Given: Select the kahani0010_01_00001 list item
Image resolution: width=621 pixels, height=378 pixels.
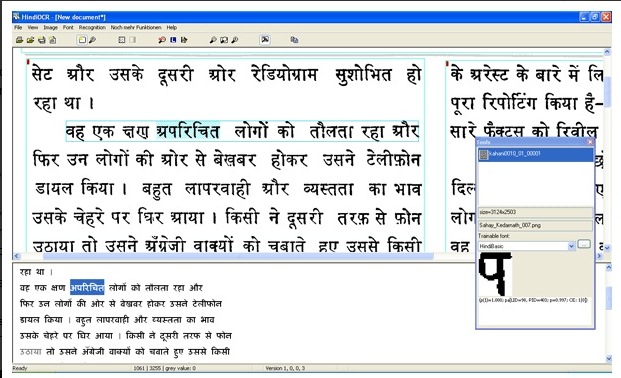Looking at the screenshot, I should coord(535,155).
